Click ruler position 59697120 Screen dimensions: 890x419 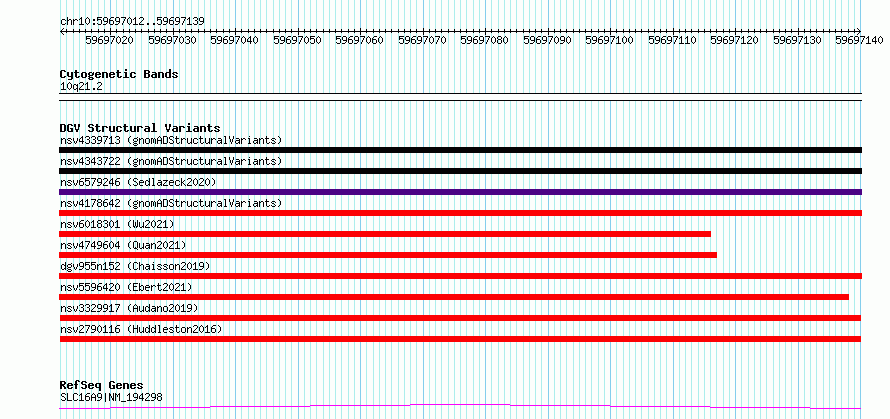[735, 40]
